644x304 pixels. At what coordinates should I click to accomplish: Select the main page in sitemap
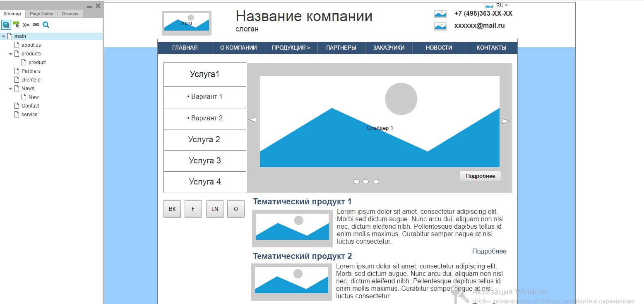(x=20, y=36)
